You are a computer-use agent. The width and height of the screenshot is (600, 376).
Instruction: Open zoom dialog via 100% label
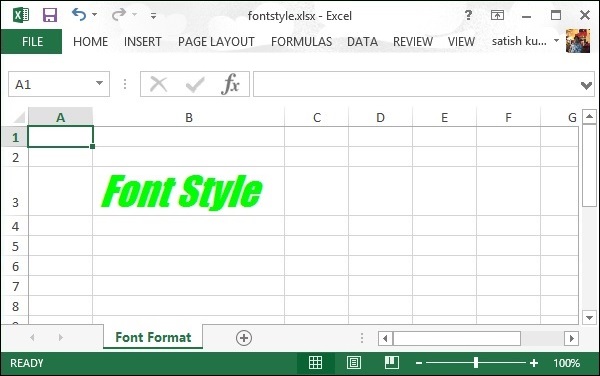tap(567, 363)
